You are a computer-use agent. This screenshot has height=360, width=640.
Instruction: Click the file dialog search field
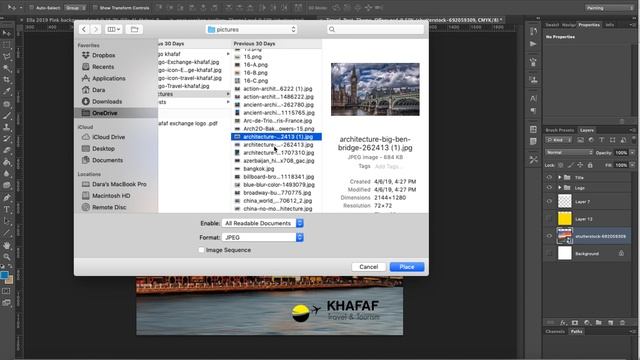[x=375, y=29]
